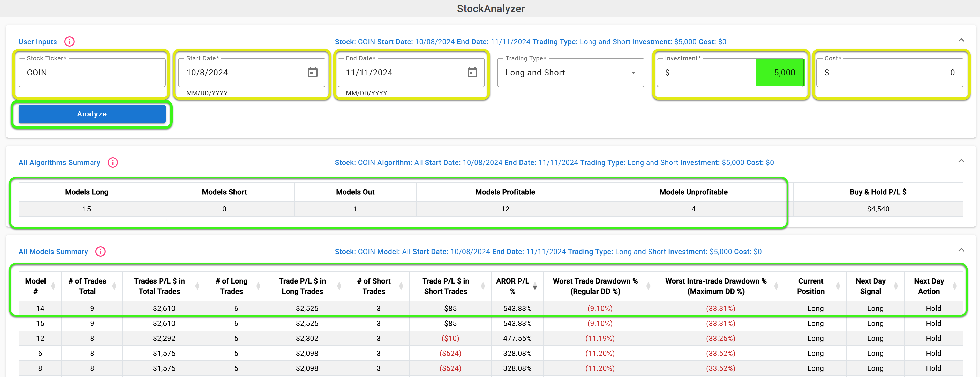Screen dimensions: 980x377
Task: Click the All Models Summary info icon
Action: click(x=100, y=251)
